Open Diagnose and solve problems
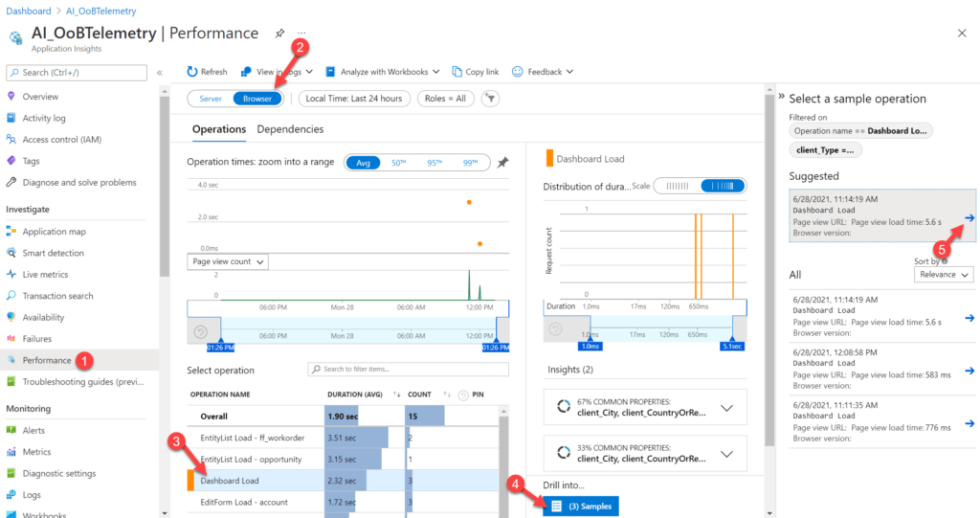Viewport: 980px width, 518px height. click(78, 182)
